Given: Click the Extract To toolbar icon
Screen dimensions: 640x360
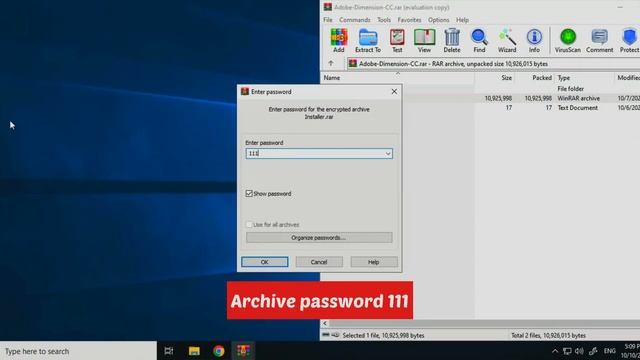Looking at the screenshot, I should tap(368, 40).
